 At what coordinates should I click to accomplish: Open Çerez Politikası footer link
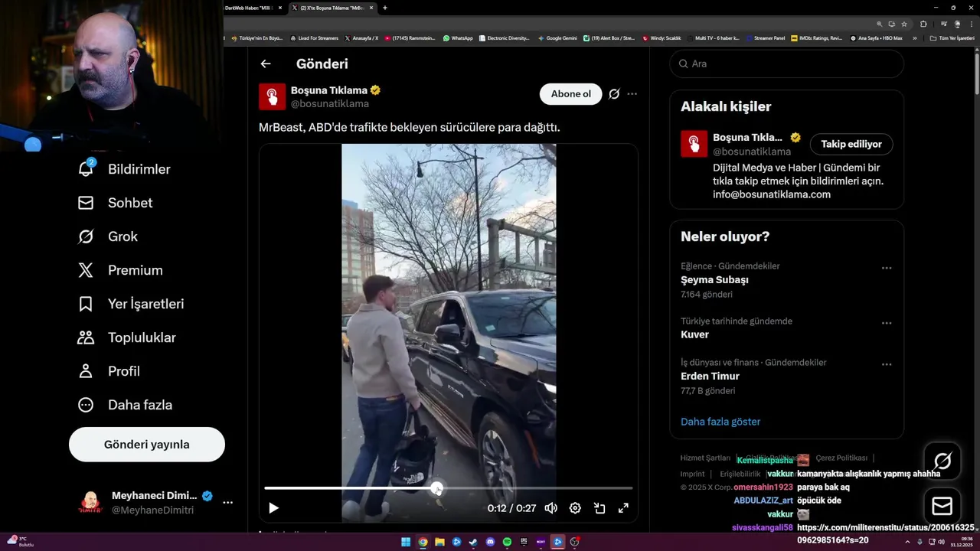841,458
